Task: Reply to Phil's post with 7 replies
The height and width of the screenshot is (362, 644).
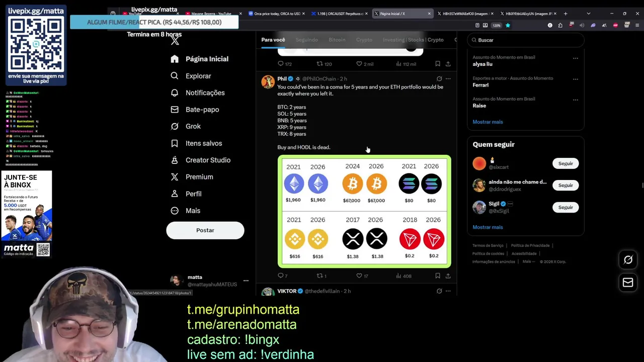Action: [281, 276]
